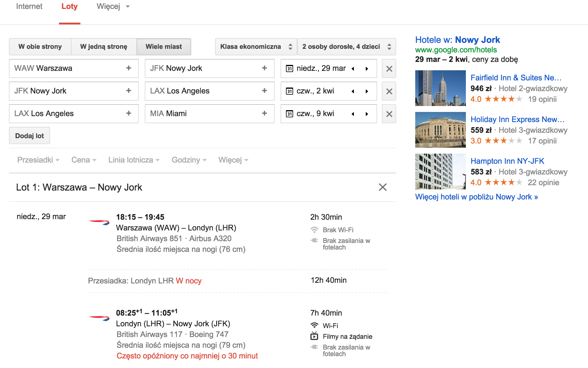Click British Airways logo for flight 851
Image resolution: width=588 pixels, height=368 pixels.
coord(99,222)
